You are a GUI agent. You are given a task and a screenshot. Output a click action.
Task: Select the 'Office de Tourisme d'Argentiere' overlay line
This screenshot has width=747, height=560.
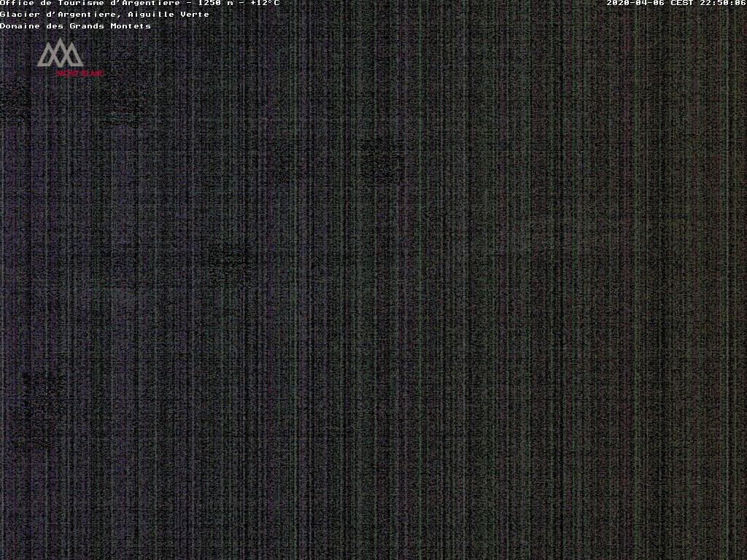[139, 3]
